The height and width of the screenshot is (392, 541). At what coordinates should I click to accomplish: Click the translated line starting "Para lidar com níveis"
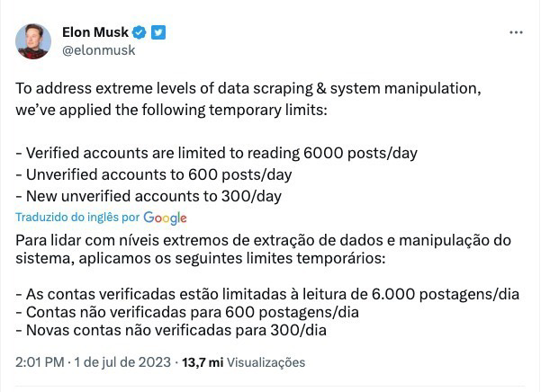pyautogui.click(x=263, y=240)
